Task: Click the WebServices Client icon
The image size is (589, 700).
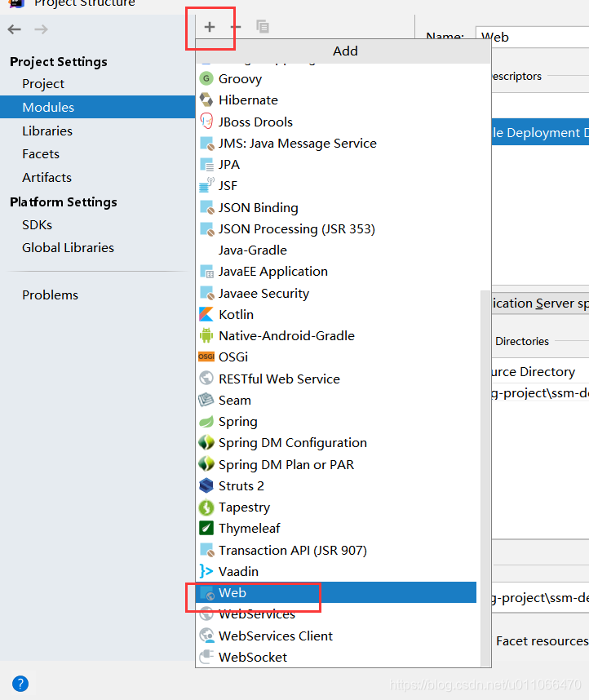Action: pos(206,636)
